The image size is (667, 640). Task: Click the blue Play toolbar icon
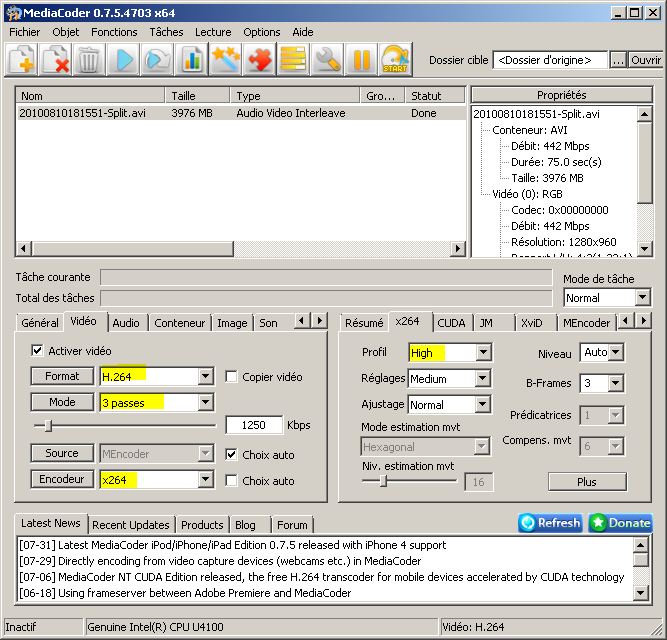coord(123,60)
